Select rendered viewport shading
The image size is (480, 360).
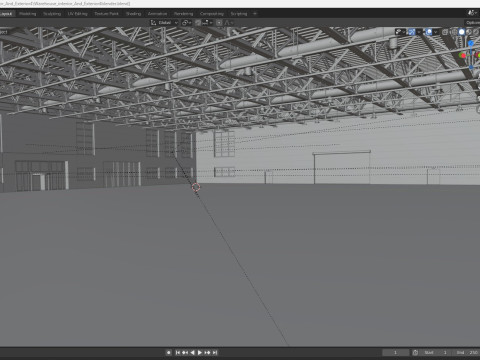click(x=477, y=32)
